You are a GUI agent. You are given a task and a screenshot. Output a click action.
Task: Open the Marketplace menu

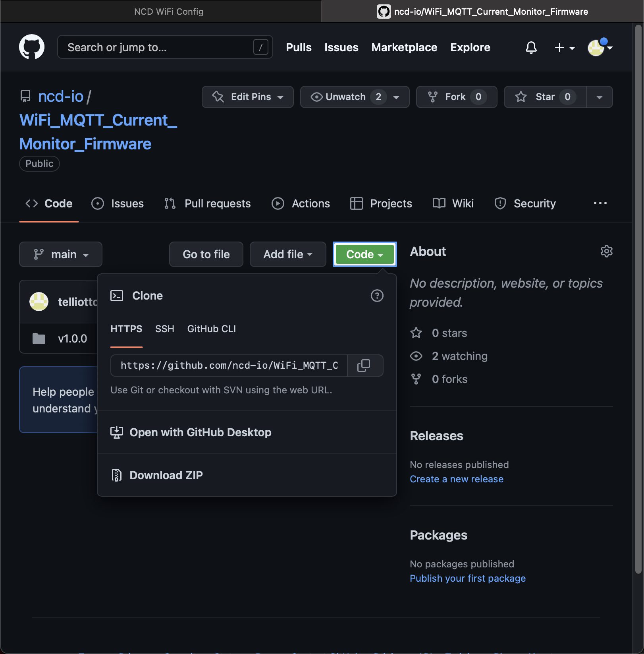point(404,47)
